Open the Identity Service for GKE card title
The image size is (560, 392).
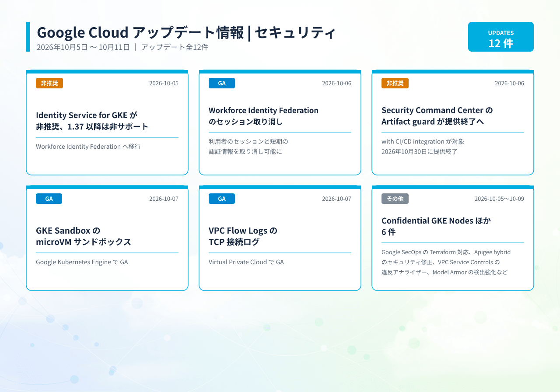[92, 121]
